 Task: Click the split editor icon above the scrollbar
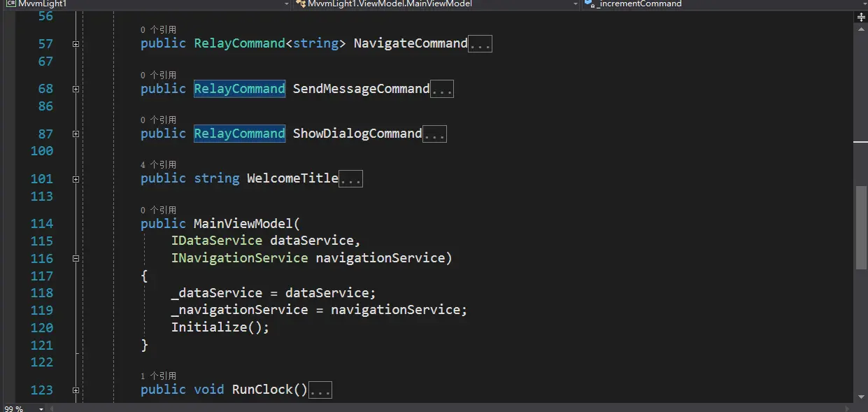coord(861,17)
